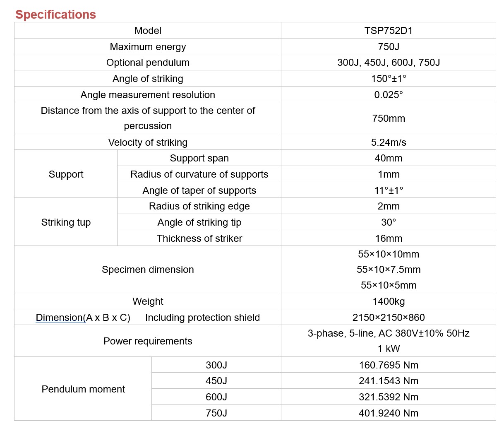The height and width of the screenshot is (431, 504).
Task: Click the underlined Dimension word
Action: pos(59,318)
